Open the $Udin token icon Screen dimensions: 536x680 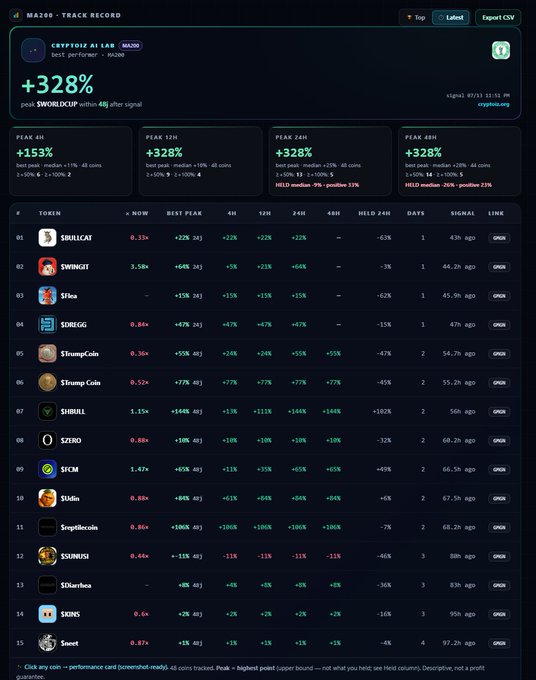pos(47,498)
